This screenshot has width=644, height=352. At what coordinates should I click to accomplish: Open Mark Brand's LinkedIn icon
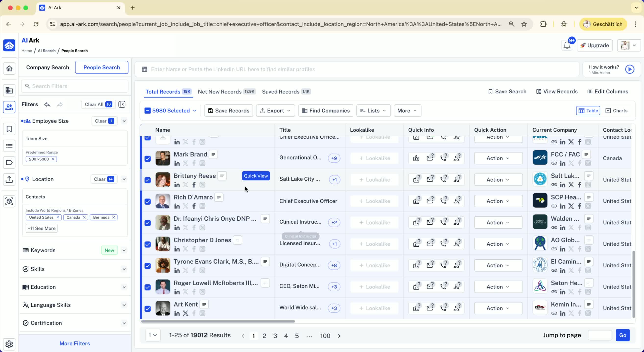(177, 164)
